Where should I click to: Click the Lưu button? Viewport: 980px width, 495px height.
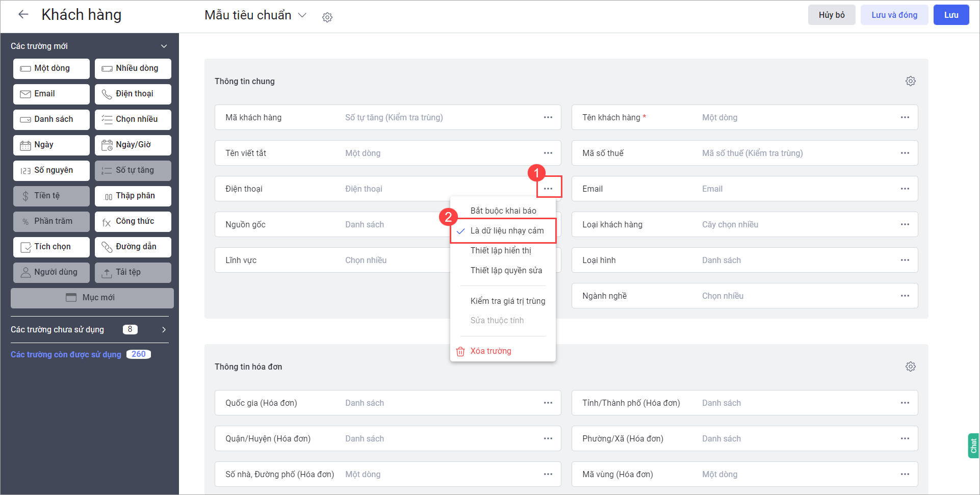coord(951,15)
